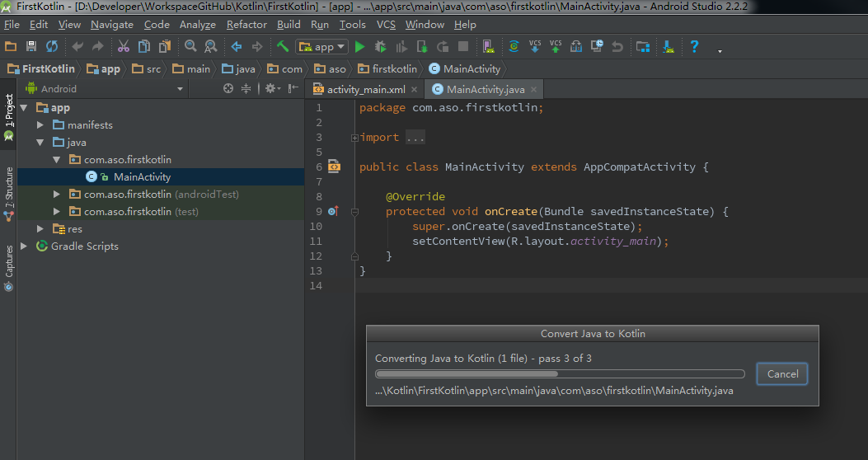Click the Copy icon in toolbar
This screenshot has width=868, height=460.
pos(144,46)
